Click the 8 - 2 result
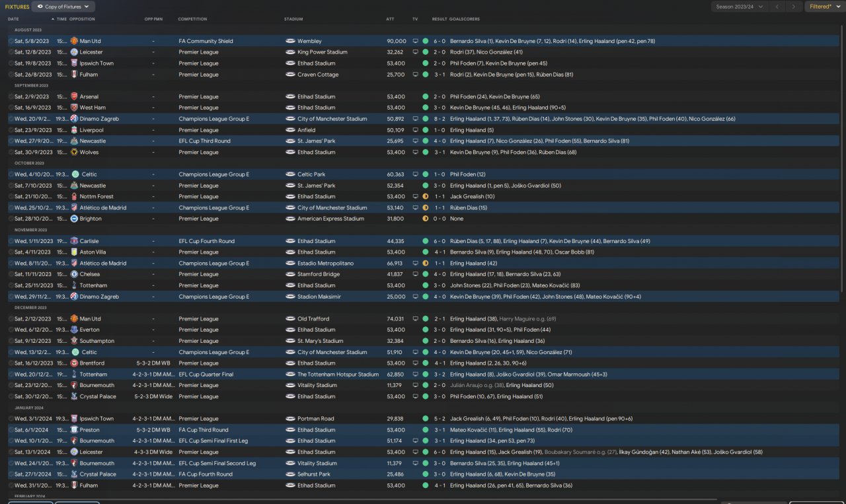This screenshot has width=846, height=504. coord(440,119)
